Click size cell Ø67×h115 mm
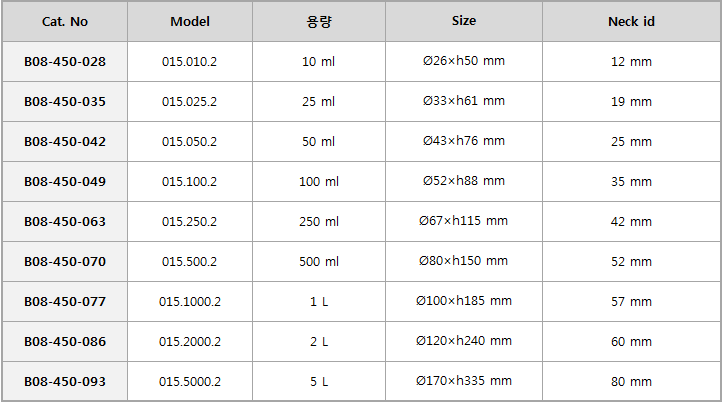This screenshot has width=723, height=403. (464, 221)
